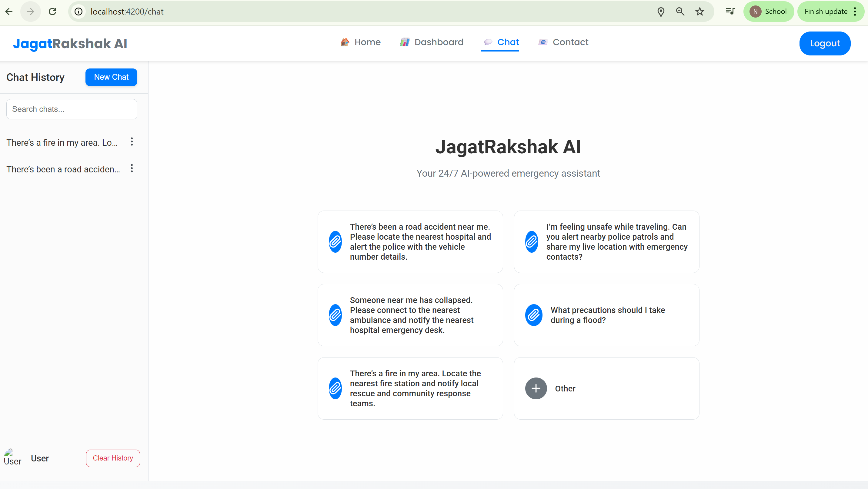Bookmark this page with the star icon
The height and width of the screenshot is (489, 868).
pyautogui.click(x=699, y=12)
